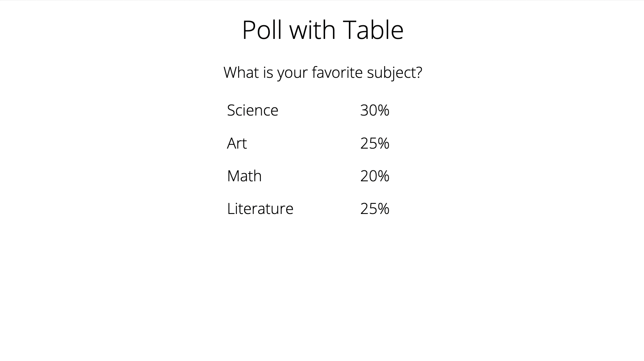Choose the Art option label

coord(237,144)
